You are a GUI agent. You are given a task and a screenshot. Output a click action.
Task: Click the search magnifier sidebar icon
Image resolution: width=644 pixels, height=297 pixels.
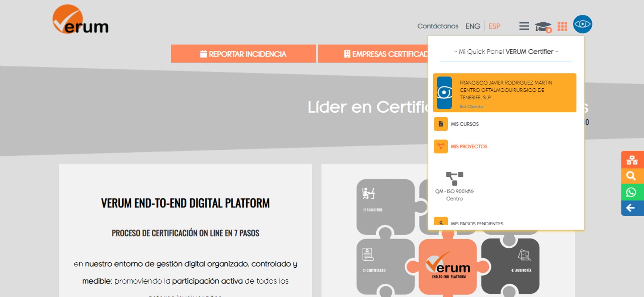coord(632,176)
